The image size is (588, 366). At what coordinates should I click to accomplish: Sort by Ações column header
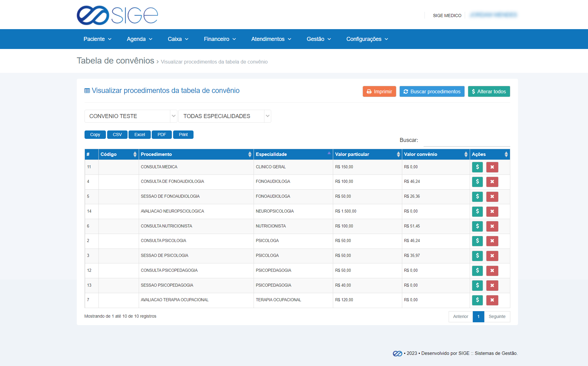(490, 154)
